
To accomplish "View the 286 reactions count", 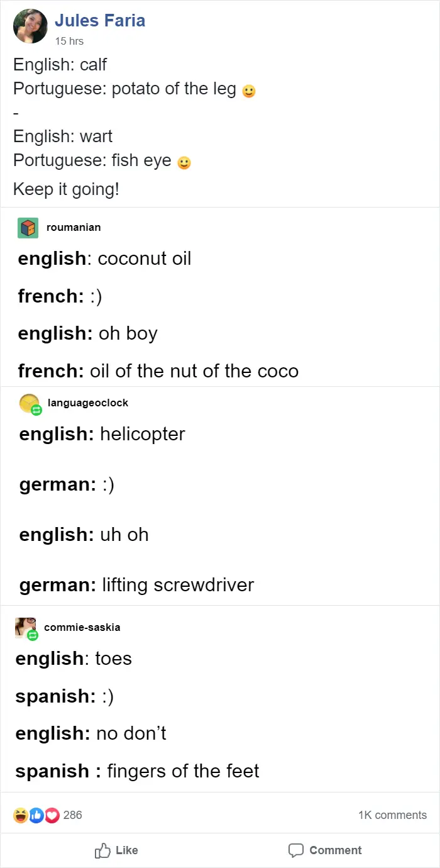I will [x=73, y=815].
